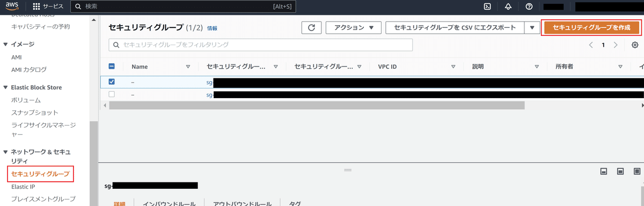Click セキュリティグループを作成 button

(591, 28)
